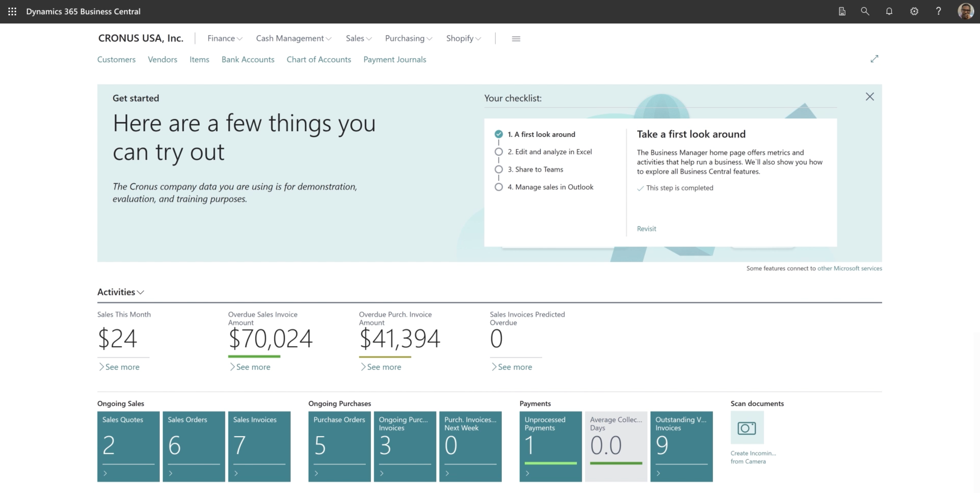The width and height of the screenshot is (980, 493).
Task: Open the user profile avatar
Action: 965,11
